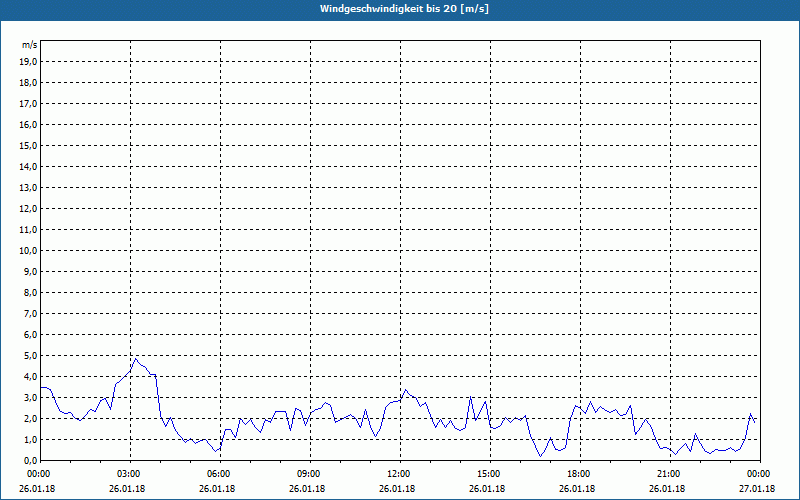800x500 pixels.
Task: Click the 03:00 time axis label
Action: 131,474
